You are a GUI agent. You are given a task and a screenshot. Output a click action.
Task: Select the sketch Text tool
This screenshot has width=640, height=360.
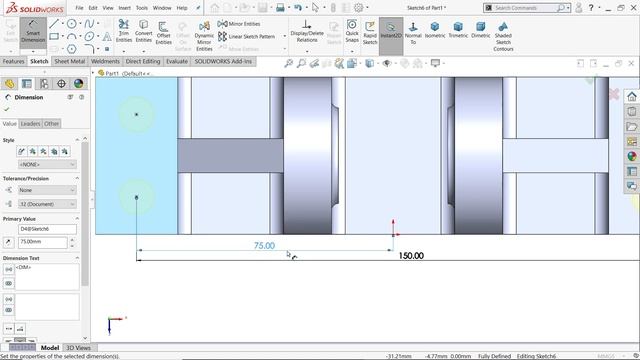pos(107,37)
